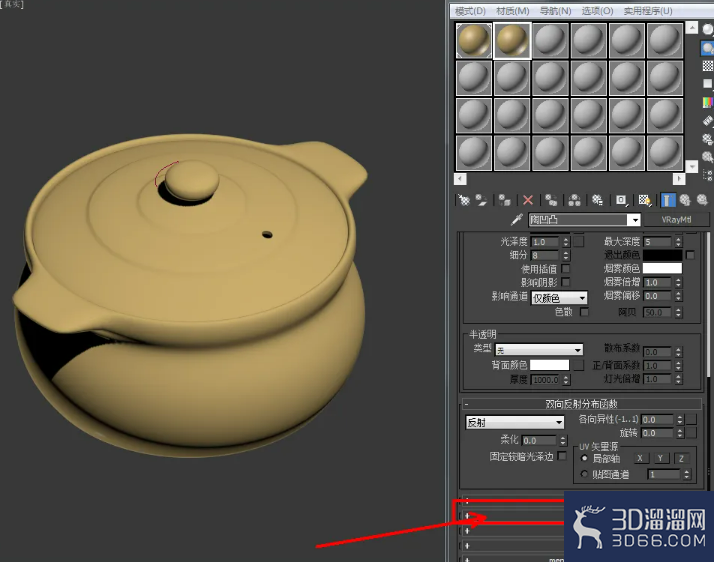Open the 实用程序(U) menu
This screenshot has width=714, height=562.
pos(648,11)
